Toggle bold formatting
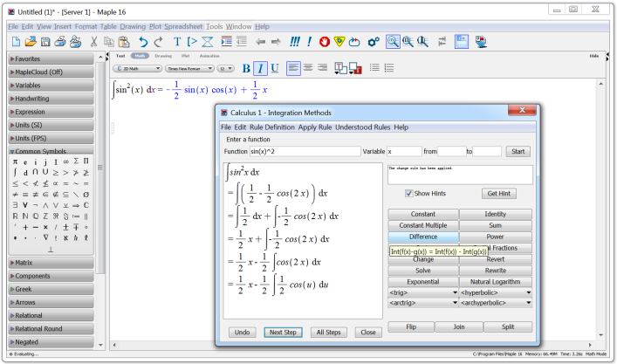Viewport: 617px width, 364px height. (246, 68)
